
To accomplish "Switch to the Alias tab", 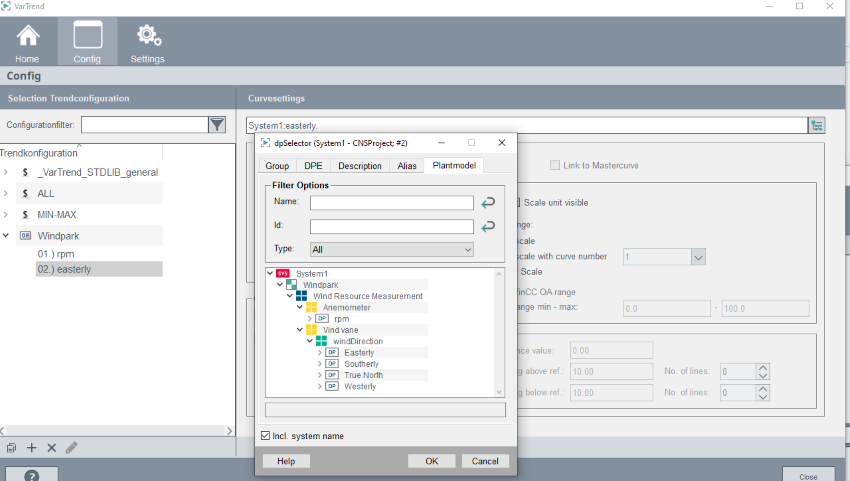I will 406,166.
